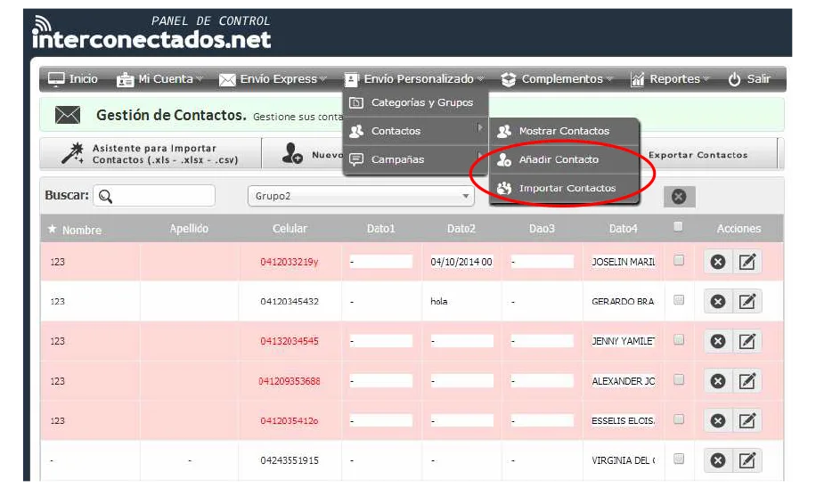Click the Nuevo contact person-plus icon
The height and width of the screenshot is (504, 816).
point(292,153)
